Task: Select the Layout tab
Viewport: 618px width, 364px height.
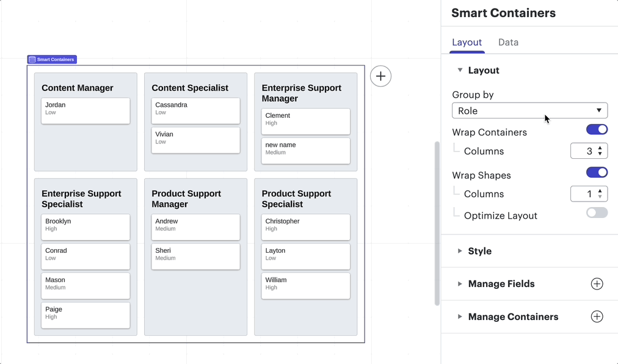Action: [x=467, y=42]
